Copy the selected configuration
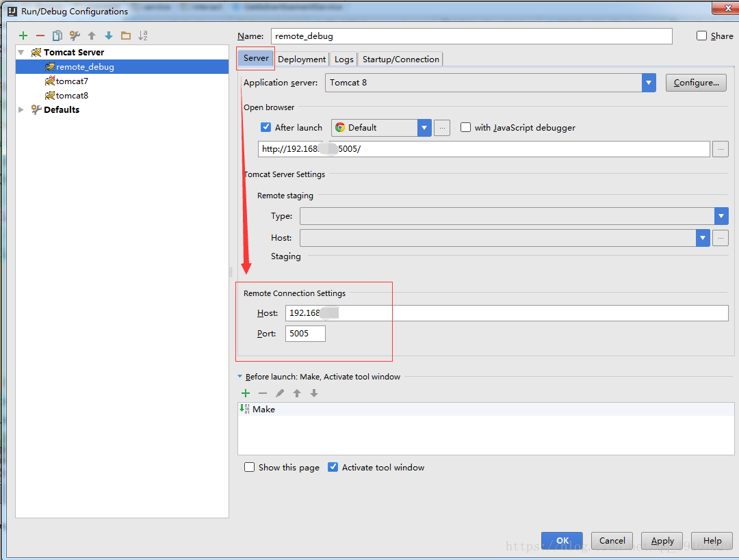This screenshot has width=739, height=560. (57, 36)
